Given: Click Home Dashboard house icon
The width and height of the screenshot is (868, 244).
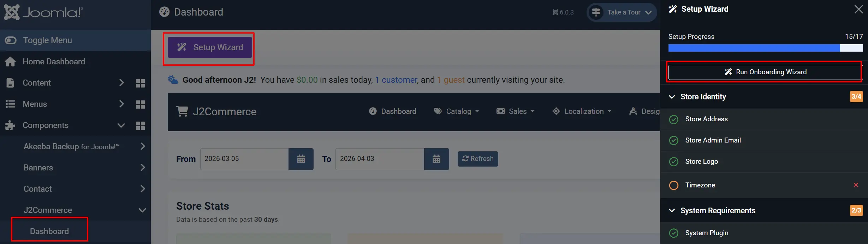Looking at the screenshot, I should [x=10, y=62].
